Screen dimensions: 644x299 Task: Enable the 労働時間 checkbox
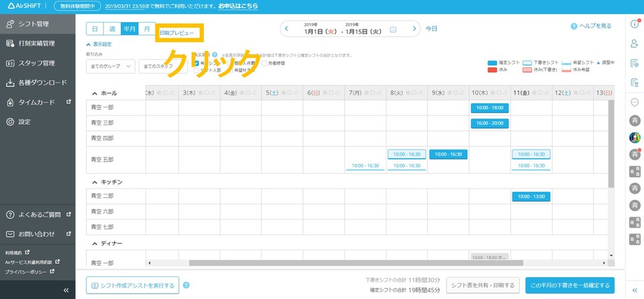tap(264, 62)
